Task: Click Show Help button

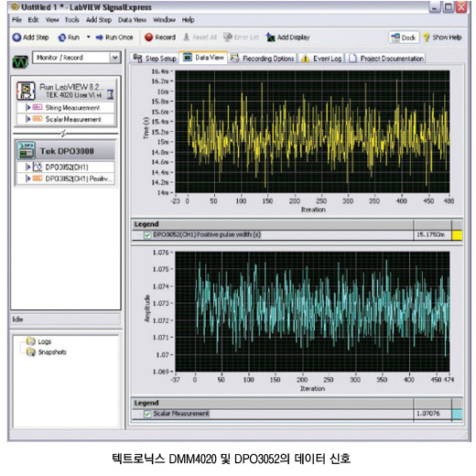Action: pyautogui.click(x=442, y=38)
